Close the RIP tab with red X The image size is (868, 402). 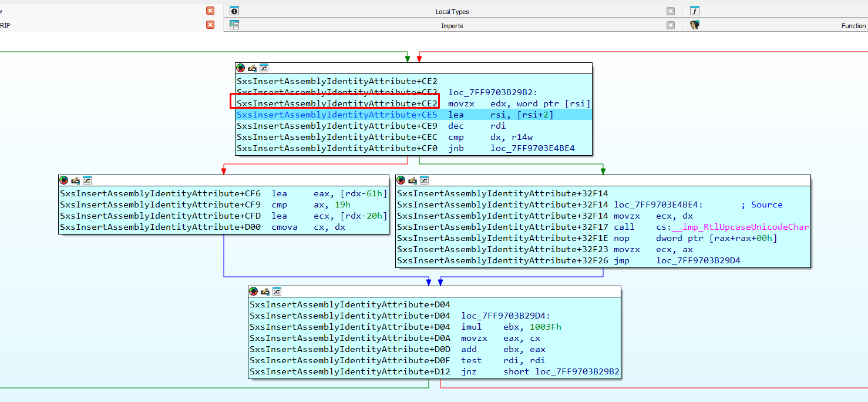210,25
